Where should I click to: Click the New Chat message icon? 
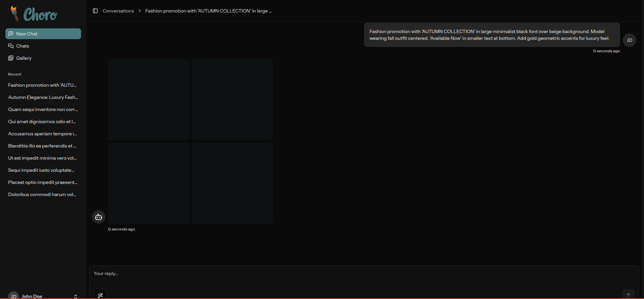[x=11, y=34]
